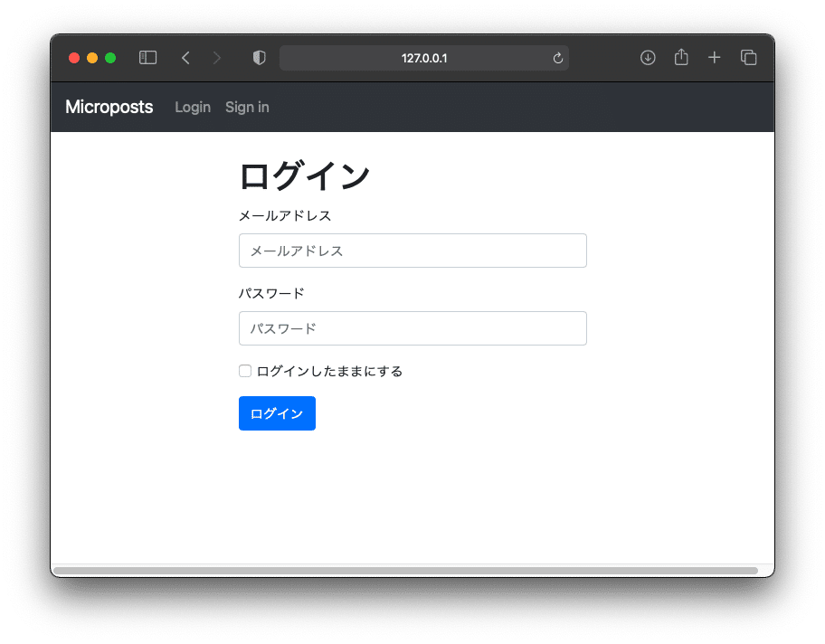Focus the メールアドレス input field

[x=412, y=251]
